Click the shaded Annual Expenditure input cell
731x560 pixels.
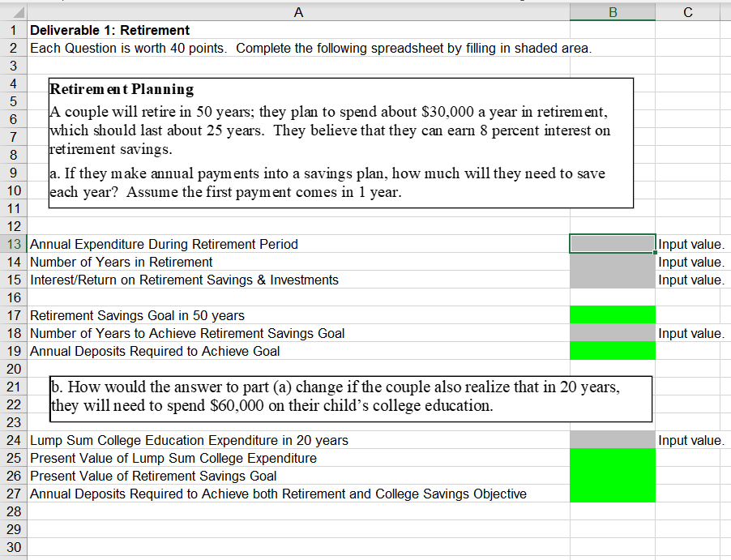pyautogui.click(x=612, y=244)
